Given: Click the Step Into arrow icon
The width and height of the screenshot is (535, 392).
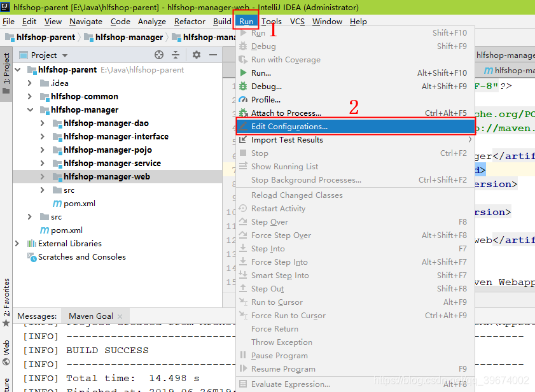Looking at the screenshot, I should click(x=243, y=248).
